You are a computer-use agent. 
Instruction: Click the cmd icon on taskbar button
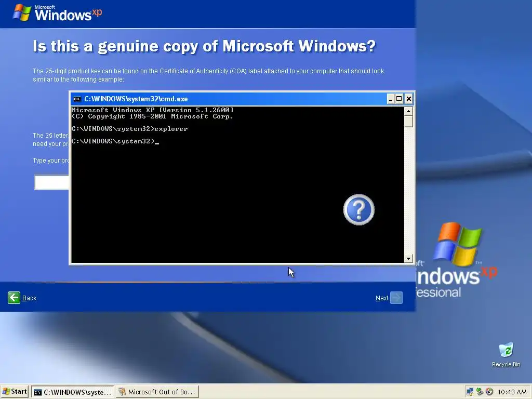point(37,392)
